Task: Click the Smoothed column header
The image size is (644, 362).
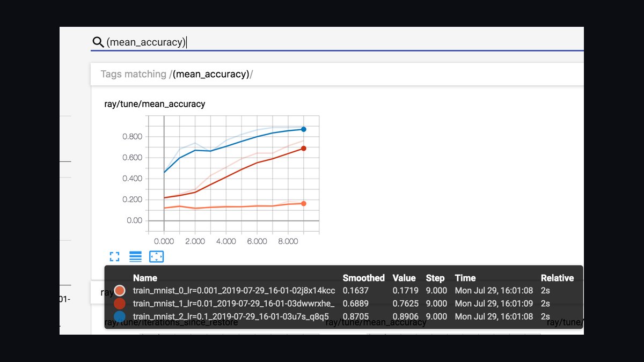Action: point(364,278)
